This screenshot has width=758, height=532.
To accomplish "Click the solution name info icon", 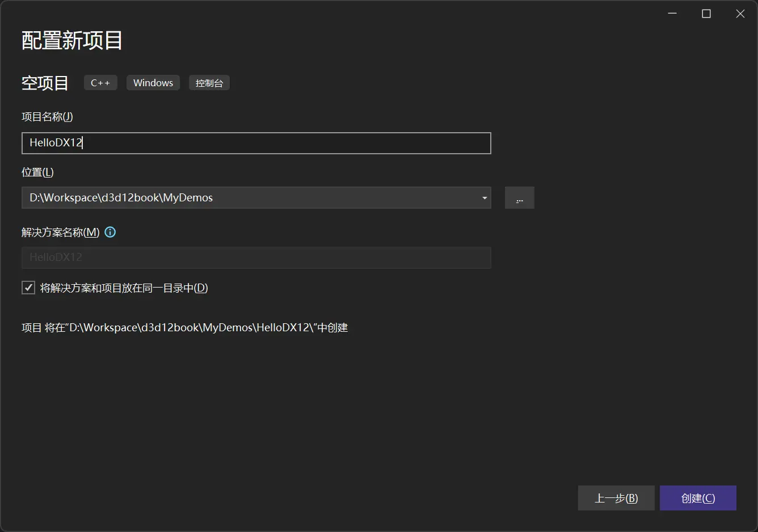I will (110, 232).
